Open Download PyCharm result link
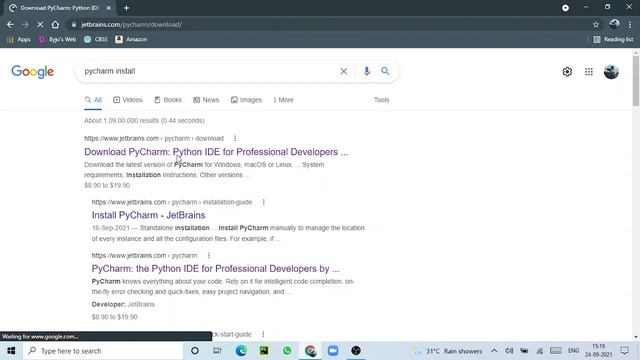The image size is (640, 360). [216, 152]
